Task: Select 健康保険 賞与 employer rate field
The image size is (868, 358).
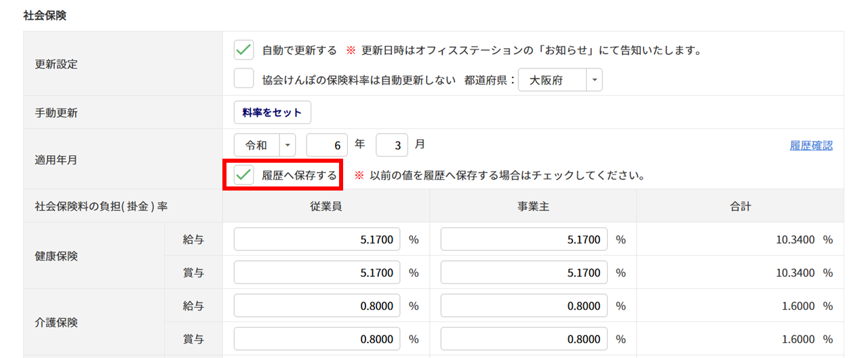Action: 524,273
